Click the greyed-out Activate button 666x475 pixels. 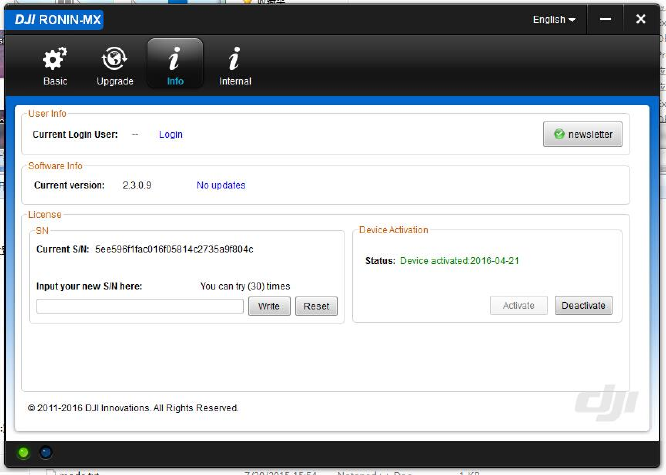(519, 305)
